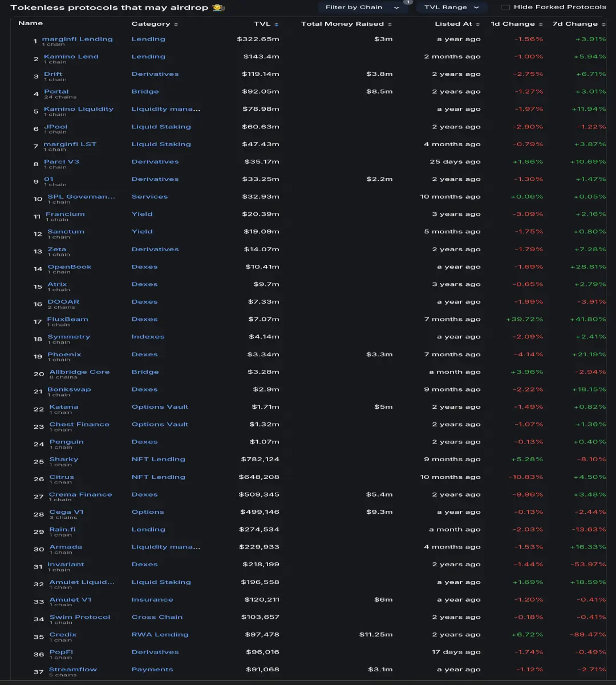Image resolution: width=616 pixels, height=685 pixels.
Task: Open the TVL Range dropdown
Action: (x=452, y=7)
